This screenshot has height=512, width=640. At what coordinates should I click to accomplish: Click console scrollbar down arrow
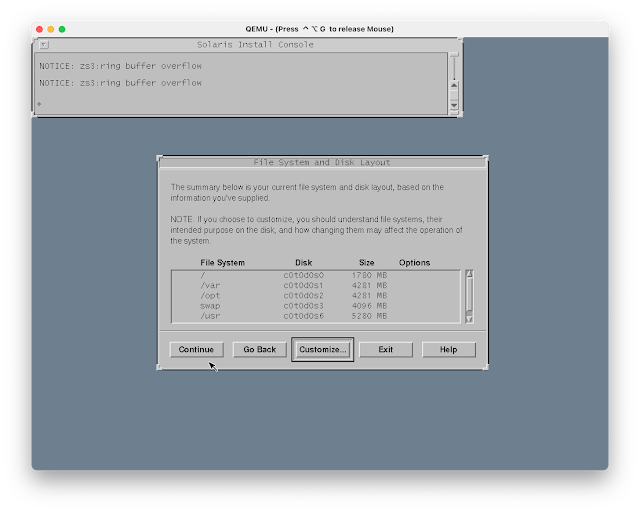[x=454, y=105]
